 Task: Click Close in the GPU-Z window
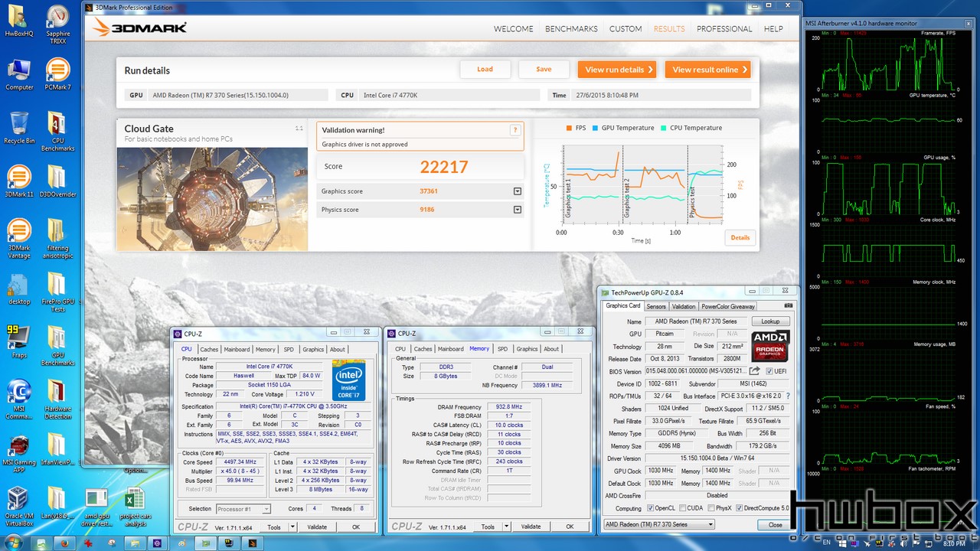click(x=776, y=524)
